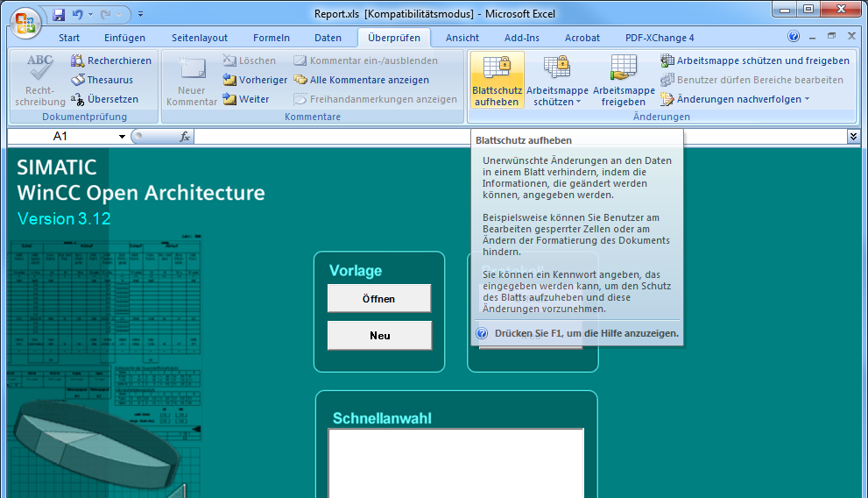Open the Recherchieren research tool
The width and height of the screenshot is (868, 498).
111,60
